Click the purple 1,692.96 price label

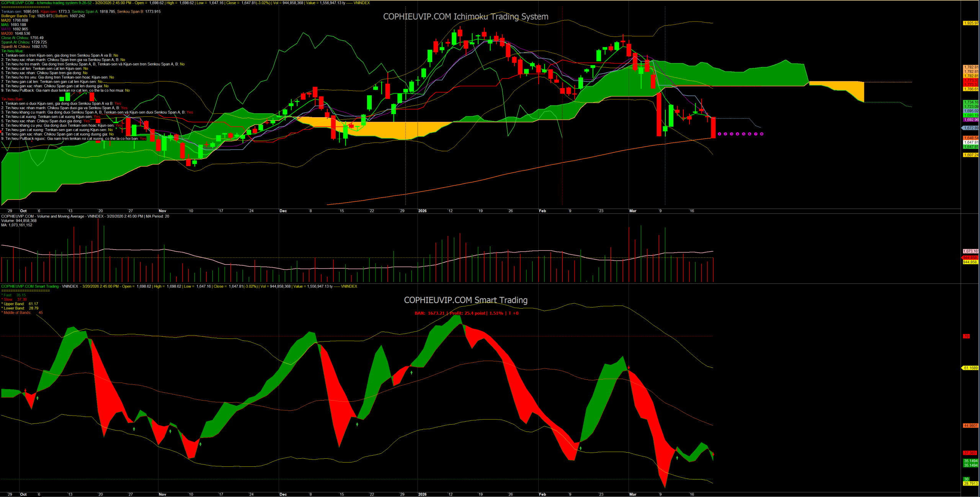tap(971, 119)
